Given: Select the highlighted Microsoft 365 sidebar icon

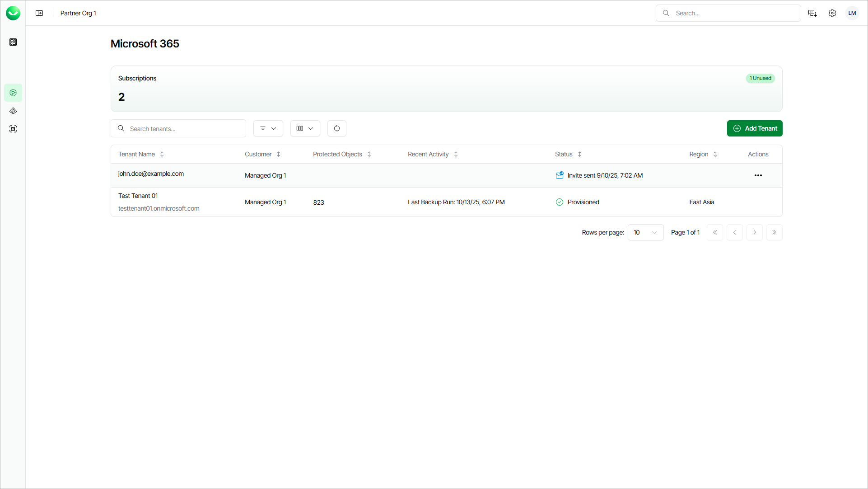Looking at the screenshot, I should coord(13,93).
